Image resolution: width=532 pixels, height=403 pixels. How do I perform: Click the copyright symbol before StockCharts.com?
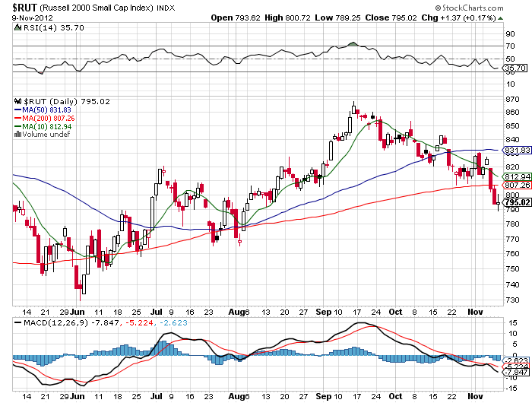pos(438,8)
